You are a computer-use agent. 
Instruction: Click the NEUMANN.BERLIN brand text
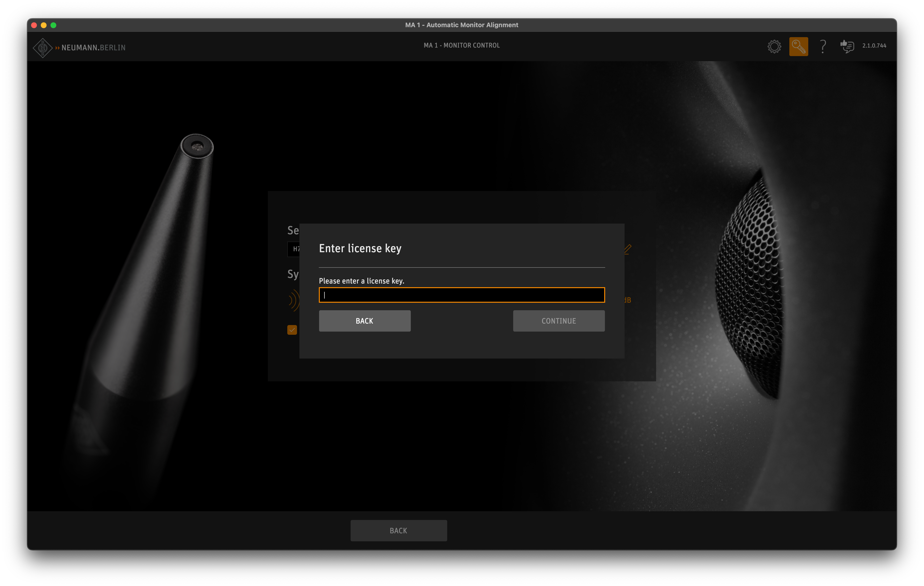[x=93, y=48]
